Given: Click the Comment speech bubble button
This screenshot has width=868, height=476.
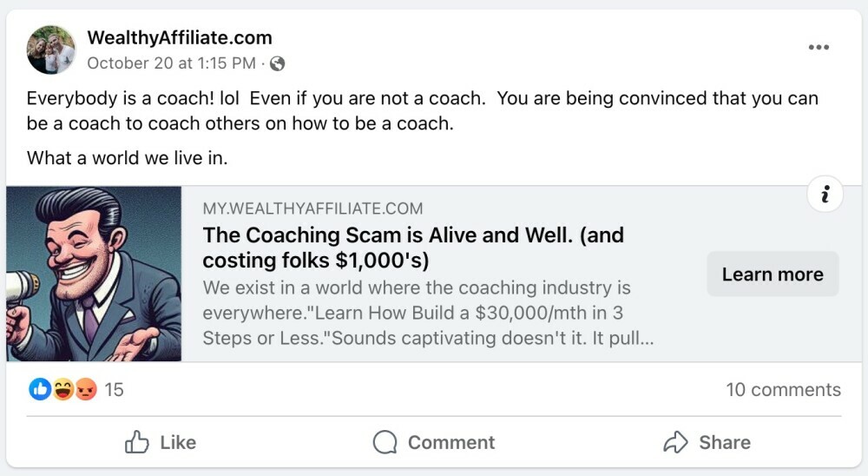Looking at the screenshot, I should click(434, 442).
